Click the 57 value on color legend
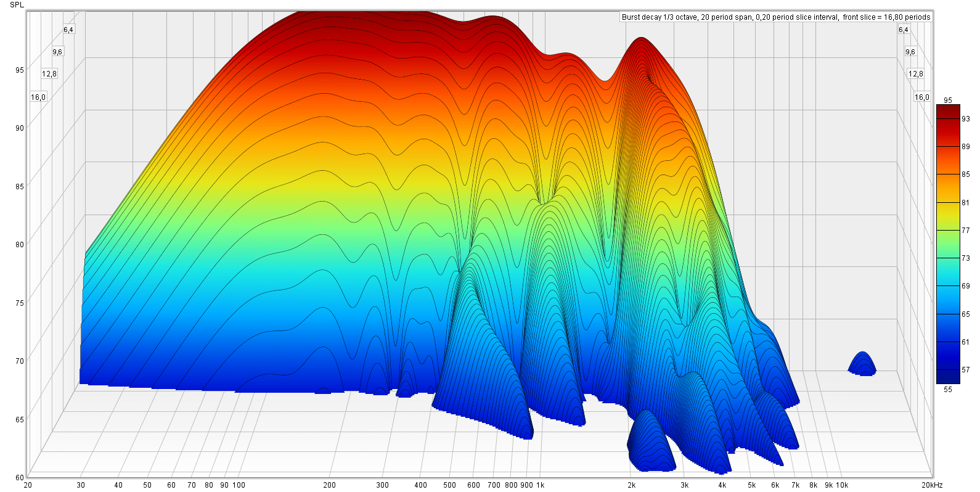The width and height of the screenshot is (980, 492). point(966,370)
